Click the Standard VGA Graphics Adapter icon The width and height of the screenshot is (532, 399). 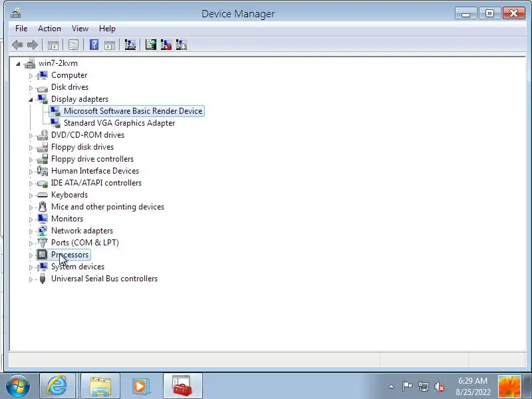55,123
